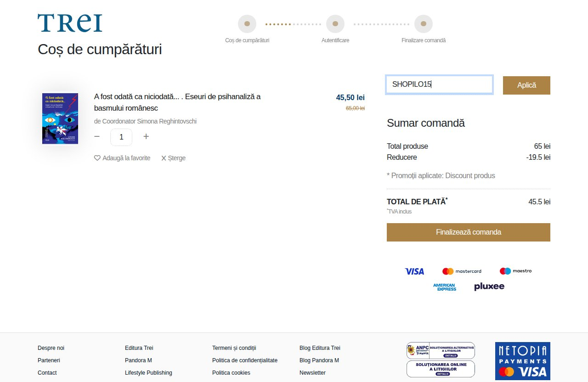588x382 pixels.
Task: Open the Lifestyle Publishing footer link
Action: click(148, 373)
